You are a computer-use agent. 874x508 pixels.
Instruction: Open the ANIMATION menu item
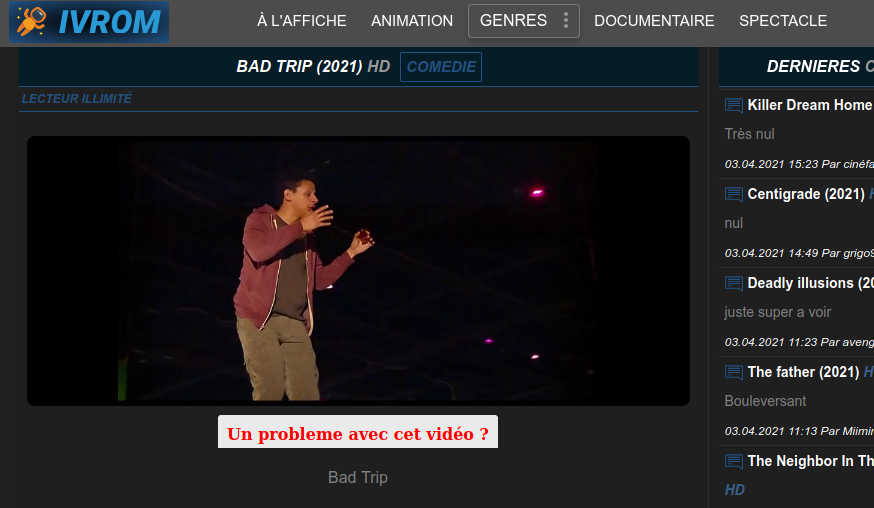click(x=412, y=21)
